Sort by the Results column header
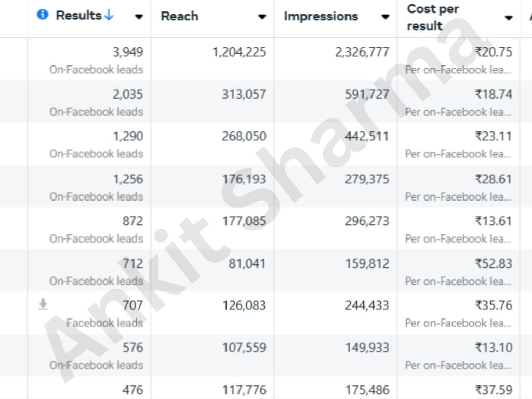Viewport: 532px width, 399px height. [78, 16]
